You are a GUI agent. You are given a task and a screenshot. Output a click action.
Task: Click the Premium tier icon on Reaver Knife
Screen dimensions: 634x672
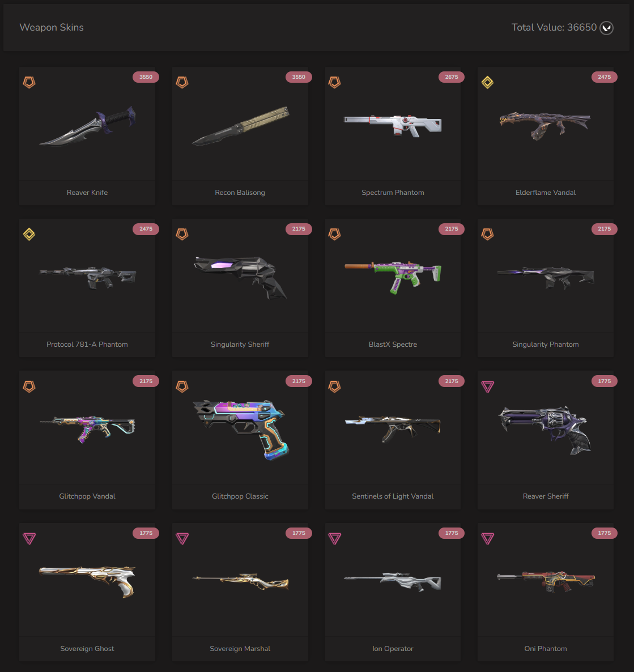[x=29, y=82]
